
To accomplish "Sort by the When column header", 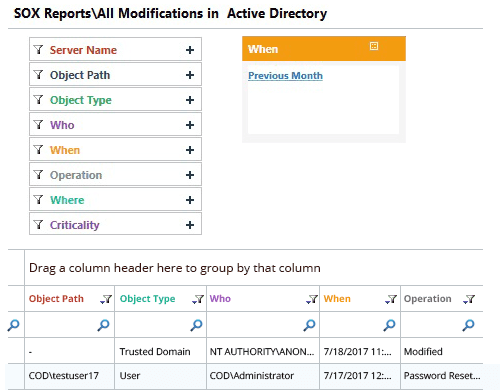I will tap(337, 299).
